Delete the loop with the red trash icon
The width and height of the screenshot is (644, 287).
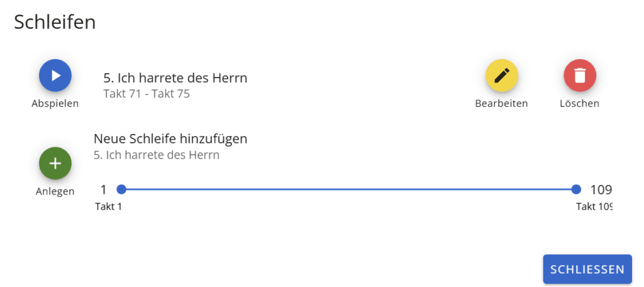pos(579,76)
